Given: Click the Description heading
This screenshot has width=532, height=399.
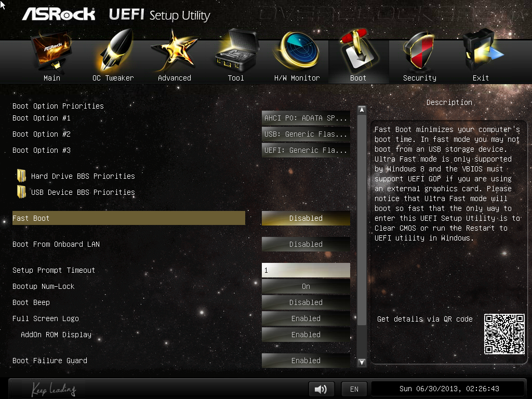Looking at the screenshot, I should (449, 102).
